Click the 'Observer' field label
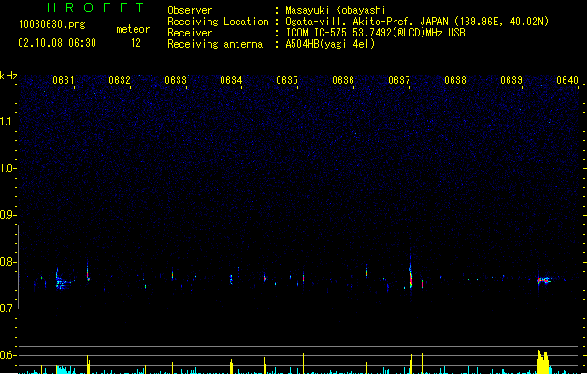588x374 pixels. point(190,10)
